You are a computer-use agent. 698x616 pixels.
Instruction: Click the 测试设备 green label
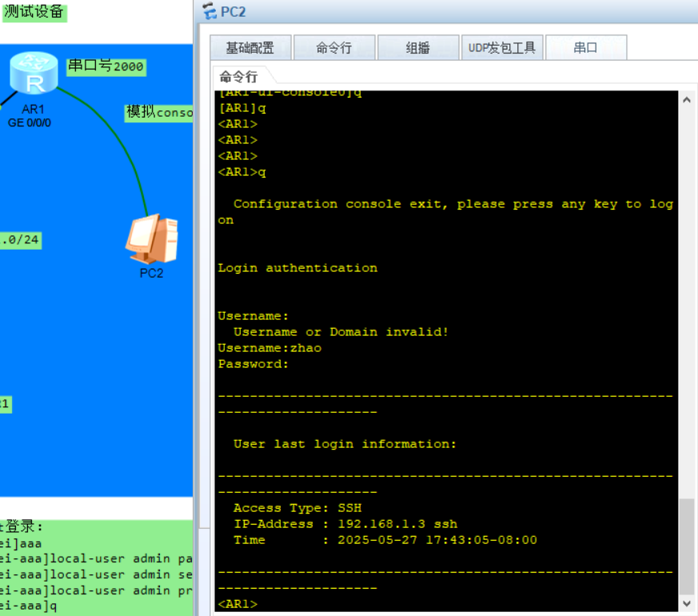tap(34, 13)
